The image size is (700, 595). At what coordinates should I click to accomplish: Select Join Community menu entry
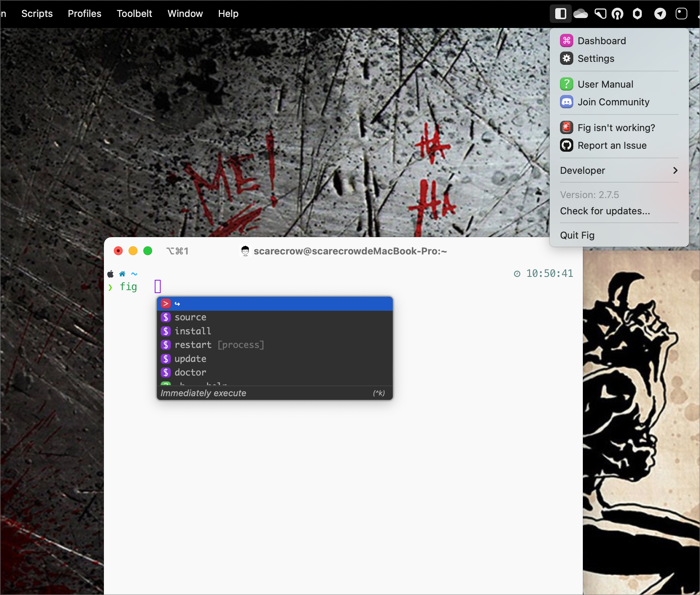tap(619, 102)
